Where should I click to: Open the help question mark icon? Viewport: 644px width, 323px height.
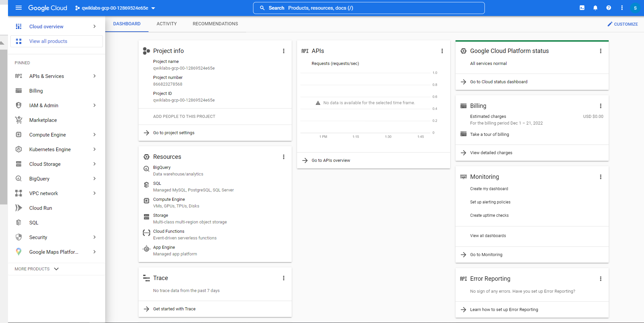(609, 8)
